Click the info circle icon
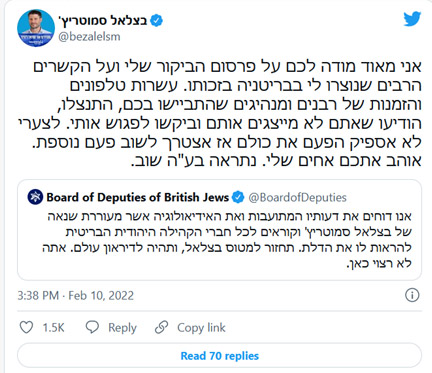The height and width of the screenshot is (373, 432). tap(412, 295)
